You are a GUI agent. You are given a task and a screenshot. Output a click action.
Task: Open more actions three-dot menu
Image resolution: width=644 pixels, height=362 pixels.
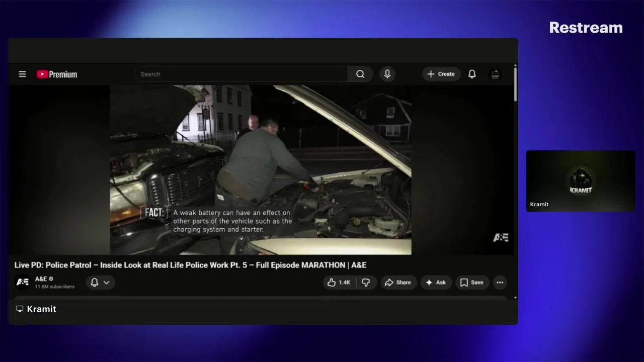[x=500, y=283]
